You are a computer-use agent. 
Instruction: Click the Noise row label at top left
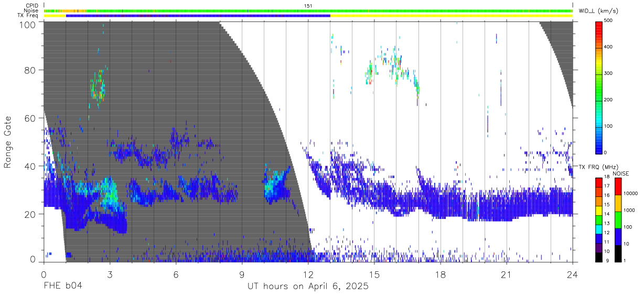click(31, 10)
